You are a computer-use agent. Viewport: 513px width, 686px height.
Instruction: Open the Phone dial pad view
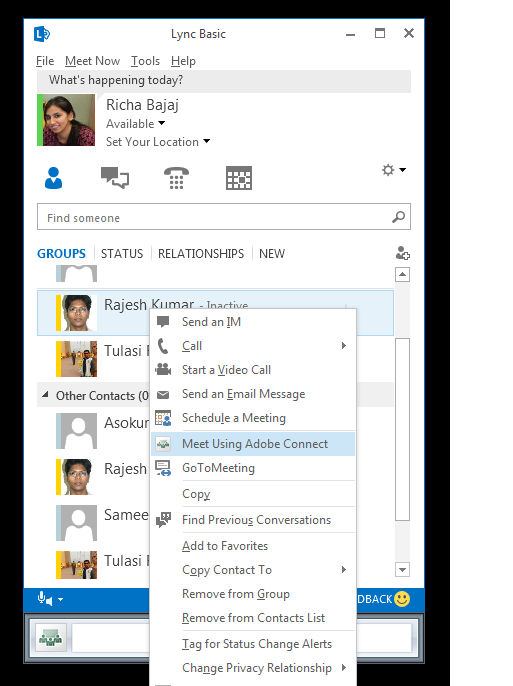click(176, 178)
